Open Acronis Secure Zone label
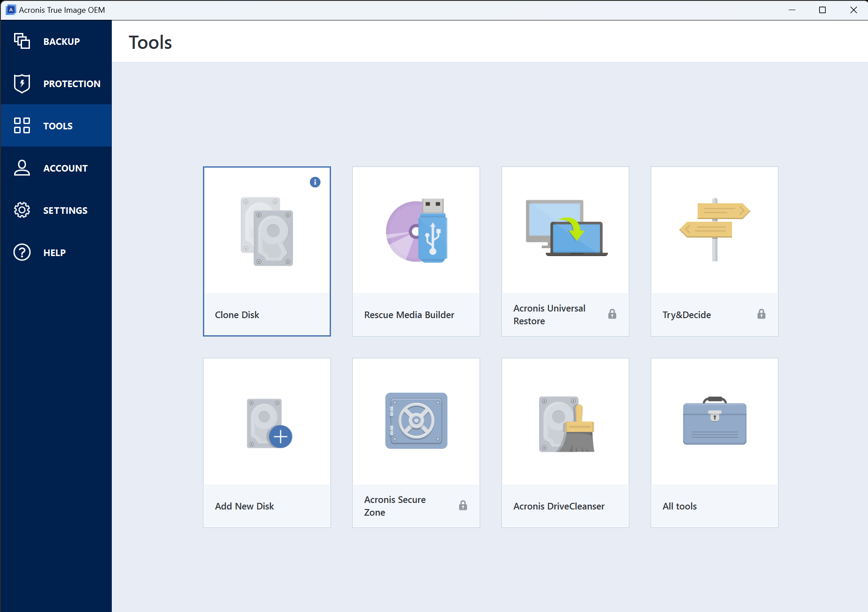This screenshot has width=868, height=612. pyautogui.click(x=395, y=506)
